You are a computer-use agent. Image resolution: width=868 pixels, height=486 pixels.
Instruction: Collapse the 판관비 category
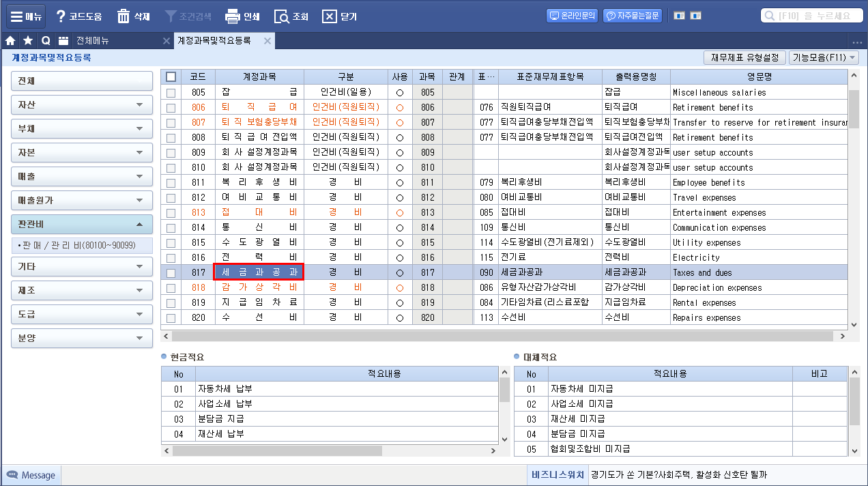point(81,224)
